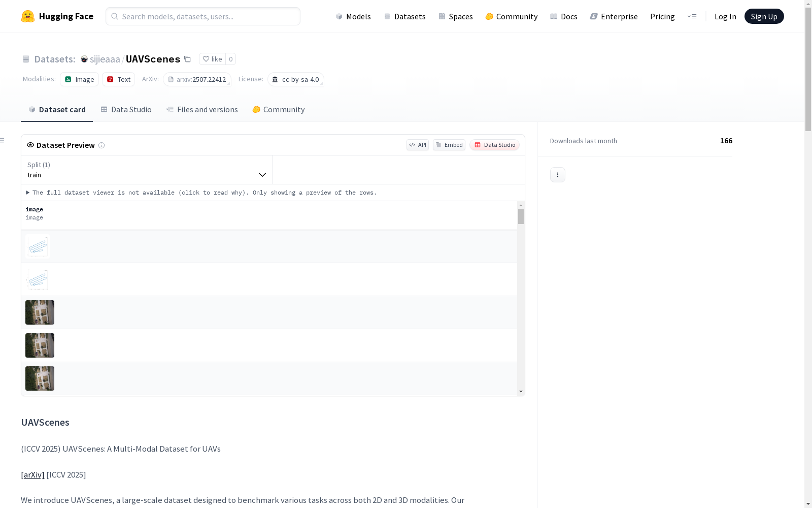Open the first row trajectory thumbnail
812x508 pixels.
coord(38,247)
